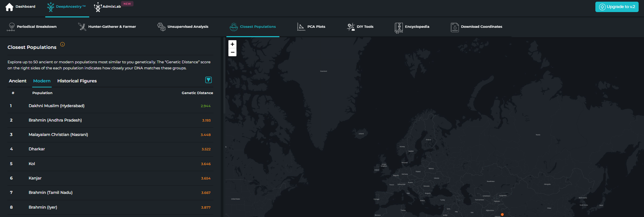Click the Dashboard home icon

tap(9, 7)
